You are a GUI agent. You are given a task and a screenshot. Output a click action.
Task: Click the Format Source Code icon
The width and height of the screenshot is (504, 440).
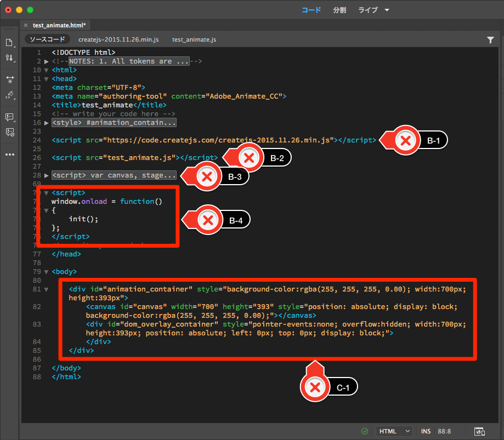click(x=9, y=95)
